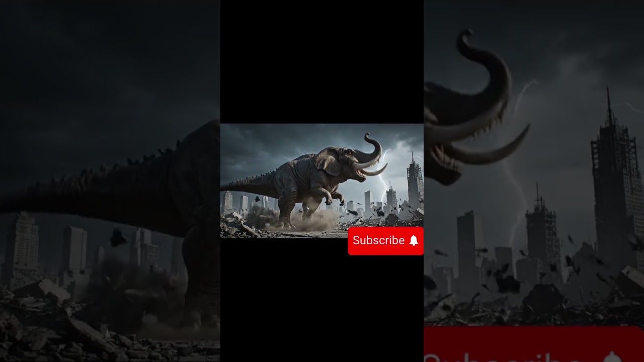
Task: Click the bell icon on Subscribe
Action: 414,240
